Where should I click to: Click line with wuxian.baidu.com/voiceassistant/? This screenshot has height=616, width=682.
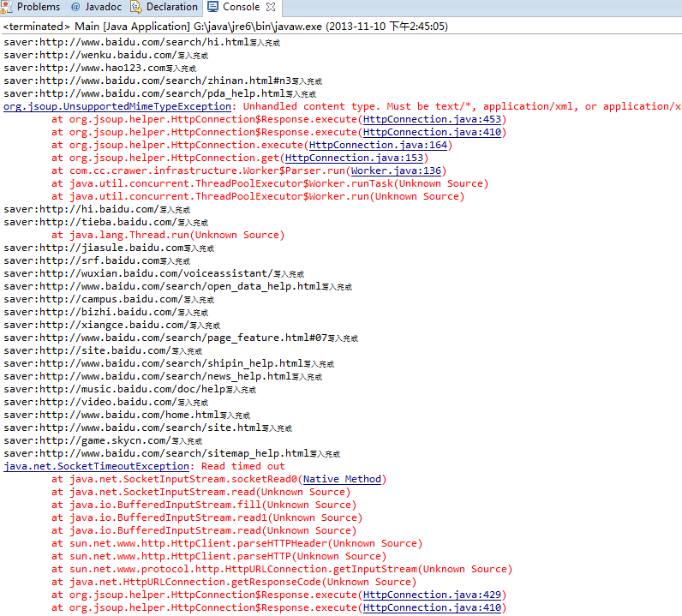pyautogui.click(x=153, y=273)
